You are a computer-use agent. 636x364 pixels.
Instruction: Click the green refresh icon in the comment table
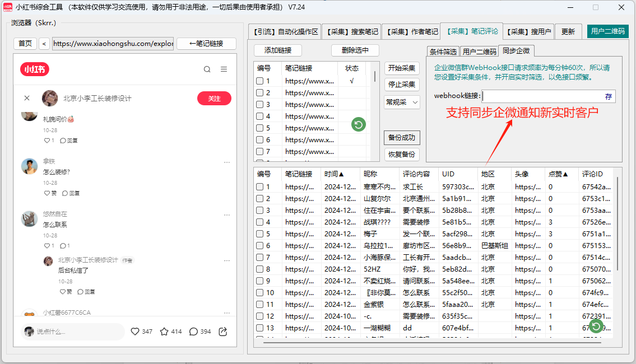coord(596,326)
